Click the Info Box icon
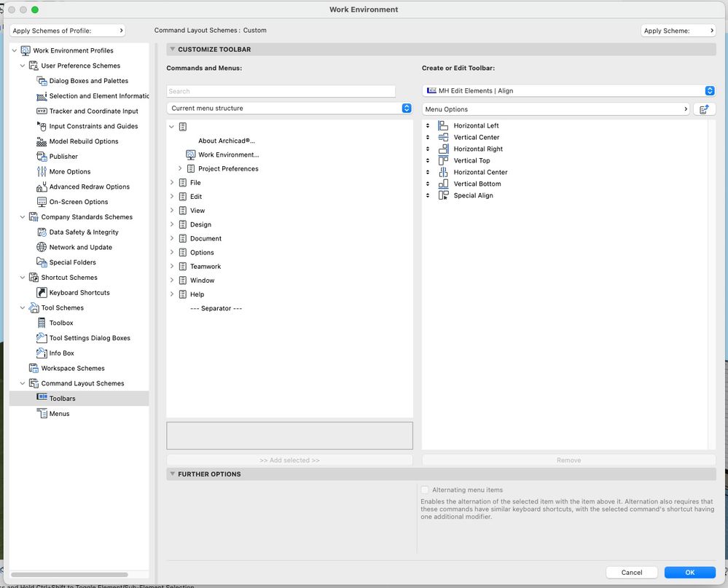 pyautogui.click(x=42, y=353)
